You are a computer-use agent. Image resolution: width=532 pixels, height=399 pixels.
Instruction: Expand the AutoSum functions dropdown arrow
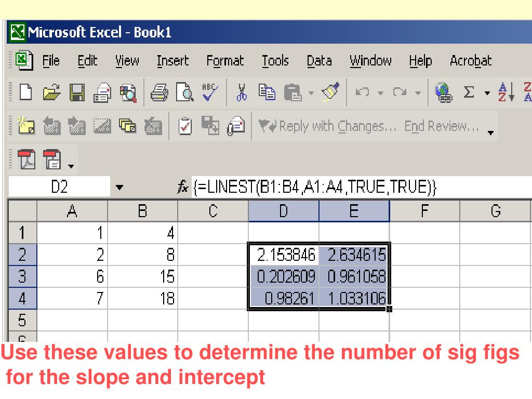487,92
